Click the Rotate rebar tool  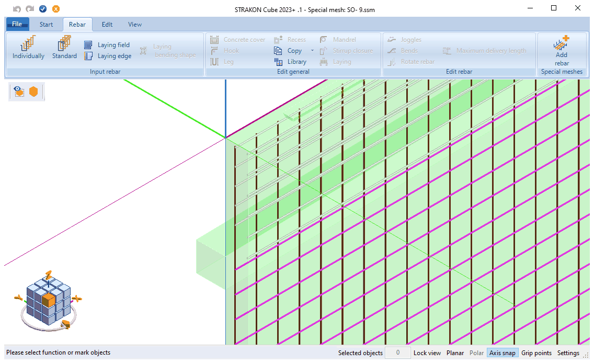point(411,62)
